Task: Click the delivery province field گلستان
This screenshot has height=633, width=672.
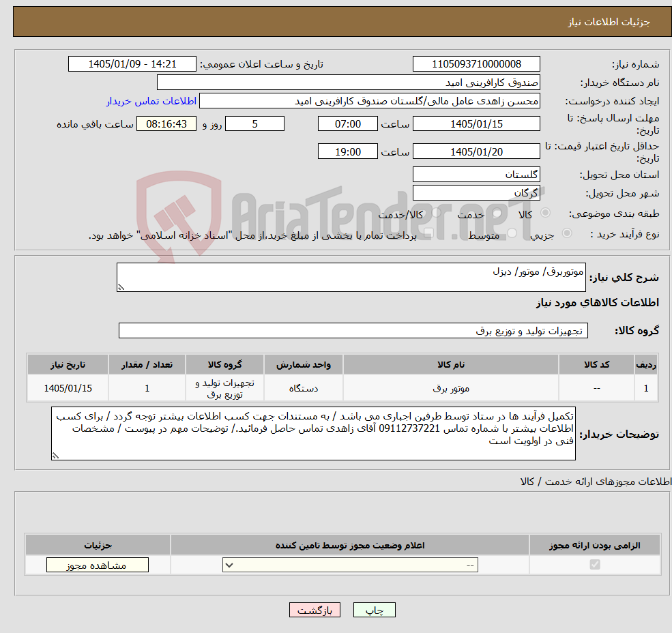Action: [x=476, y=175]
